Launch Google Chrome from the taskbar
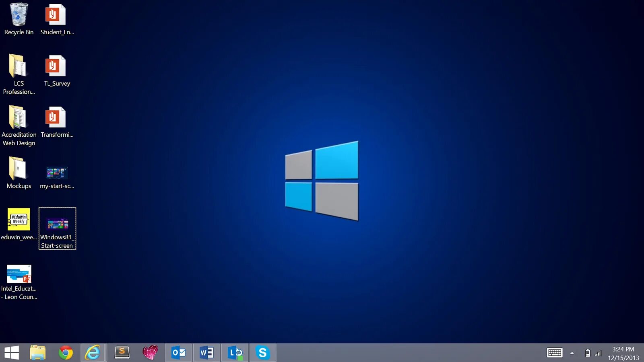The image size is (644, 362). [66, 353]
